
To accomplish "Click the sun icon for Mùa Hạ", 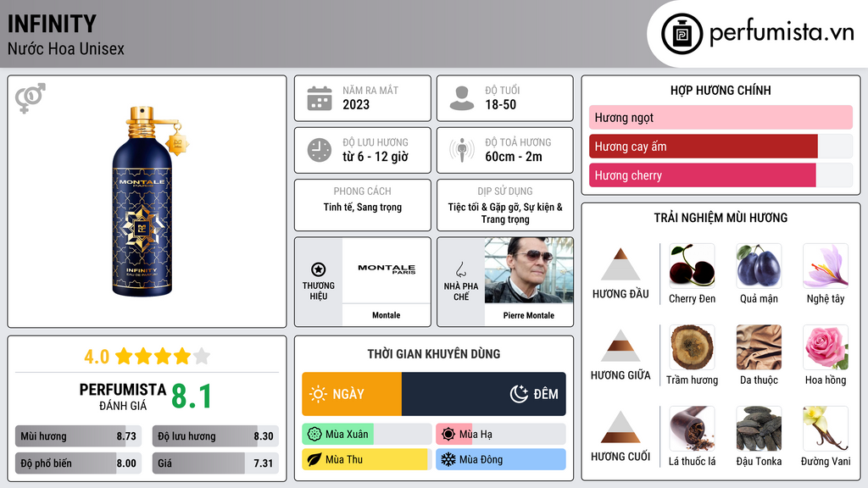I will pyautogui.click(x=448, y=435).
